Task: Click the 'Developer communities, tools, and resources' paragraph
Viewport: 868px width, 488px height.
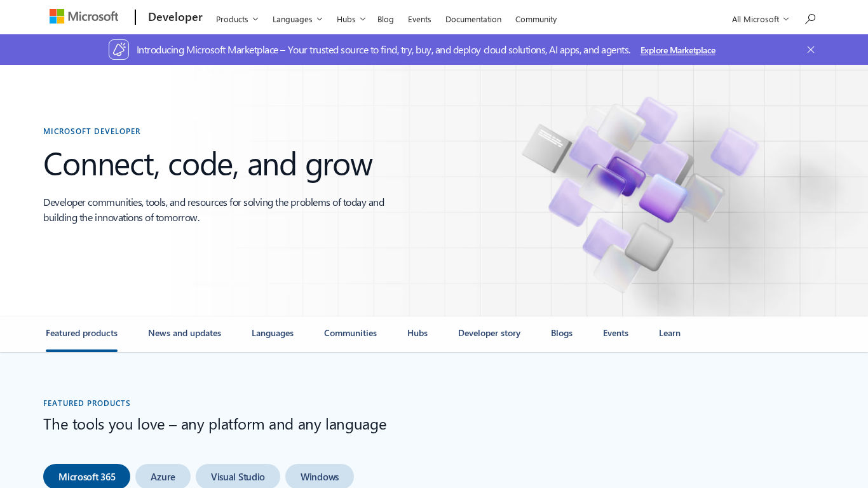Action: pos(214,210)
